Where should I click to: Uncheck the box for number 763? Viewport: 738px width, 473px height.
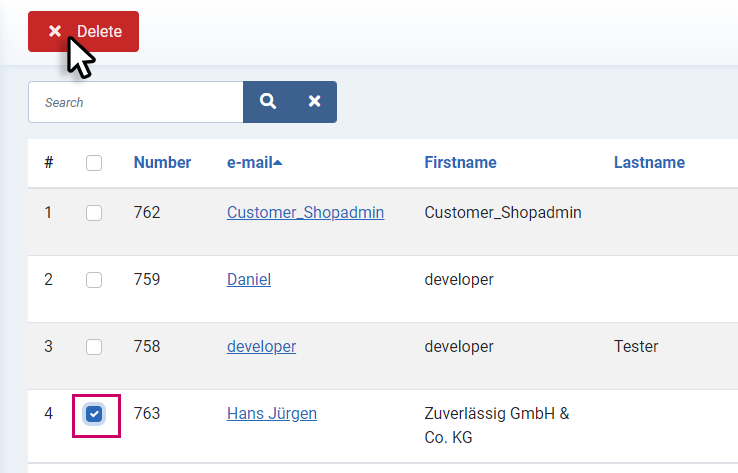pyautogui.click(x=94, y=414)
